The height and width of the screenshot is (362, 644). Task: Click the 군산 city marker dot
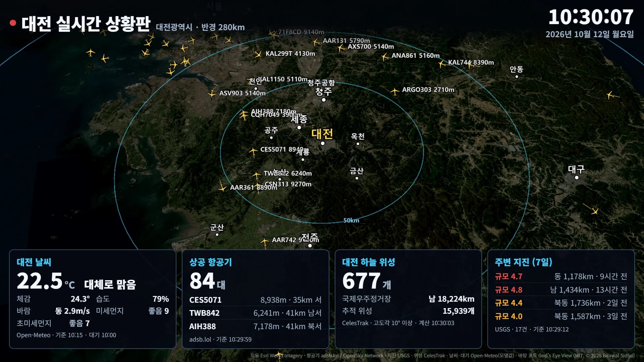click(217, 235)
